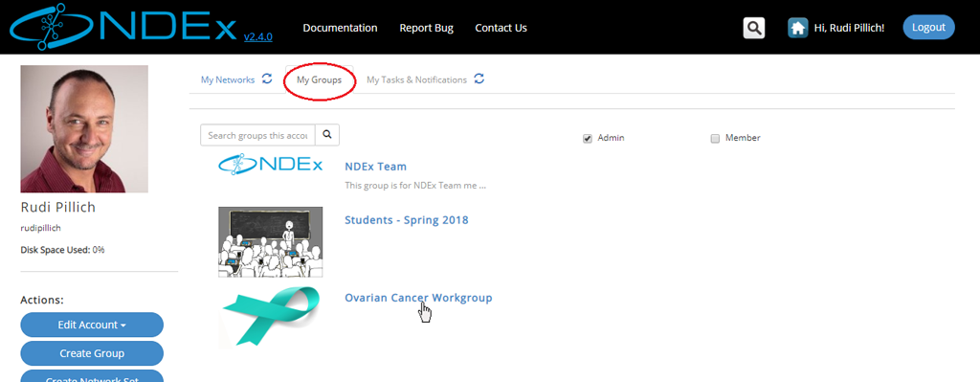Click the Students classroom thumbnail

click(271, 242)
